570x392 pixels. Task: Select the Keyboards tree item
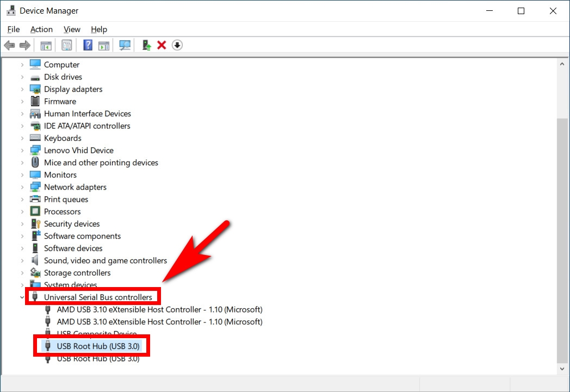click(61, 138)
